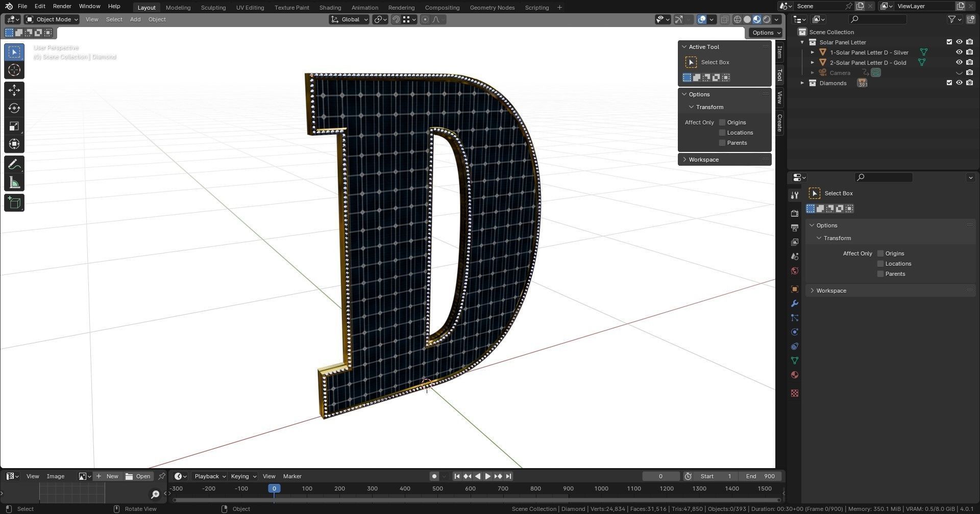
Task: Toggle the Origins checkbox in the Active Tool panel
Action: coord(722,122)
